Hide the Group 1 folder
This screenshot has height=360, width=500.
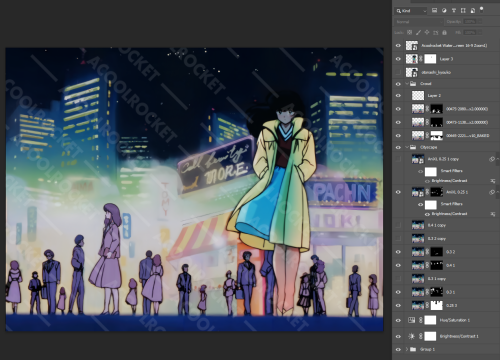pos(398,349)
